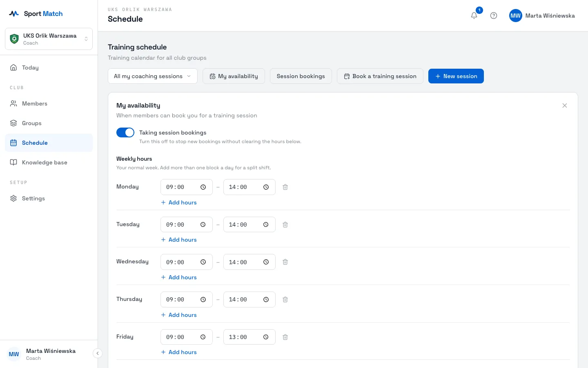
Task: Add hours for Tuesday
Action: coord(179,240)
